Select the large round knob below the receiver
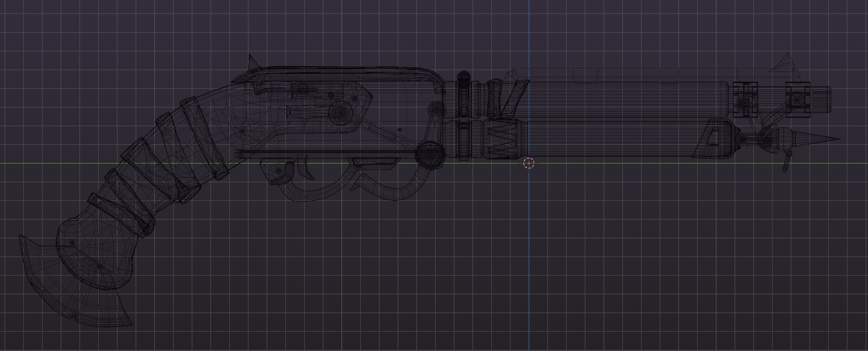 429,155
